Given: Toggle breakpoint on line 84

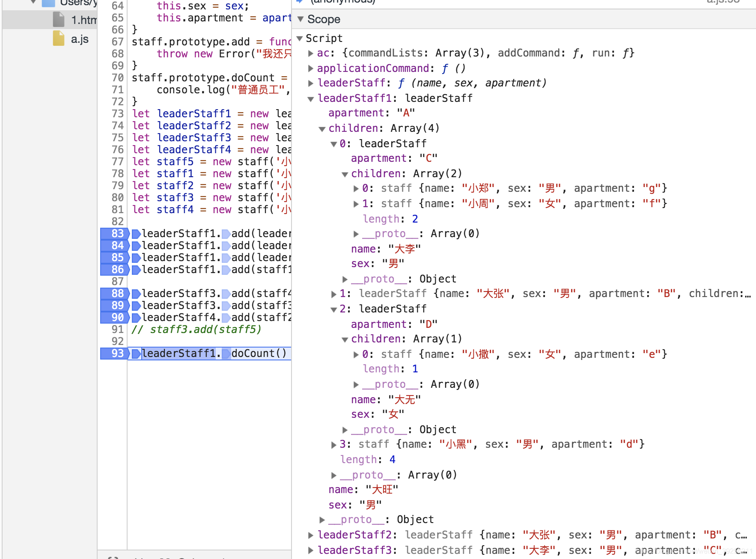Looking at the screenshot, I should 115,246.
